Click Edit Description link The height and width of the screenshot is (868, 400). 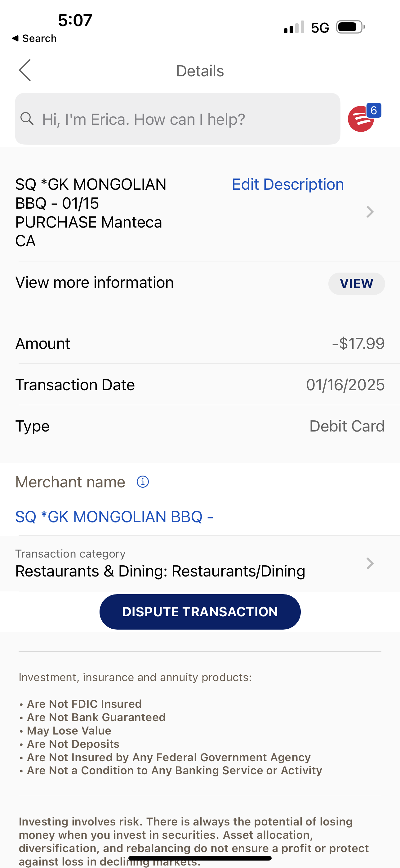[x=288, y=184]
